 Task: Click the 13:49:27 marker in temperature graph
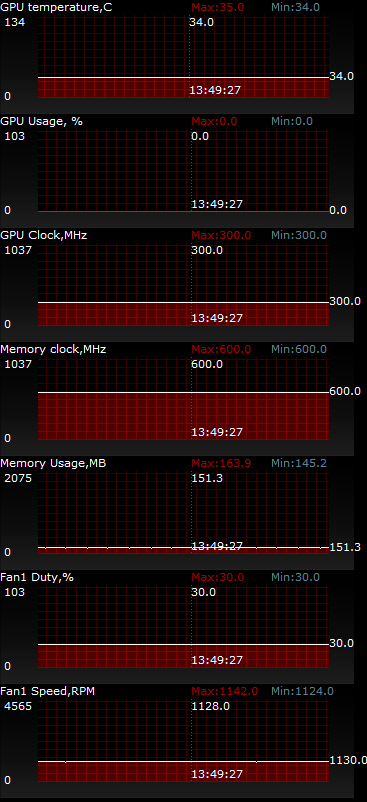coord(215,91)
